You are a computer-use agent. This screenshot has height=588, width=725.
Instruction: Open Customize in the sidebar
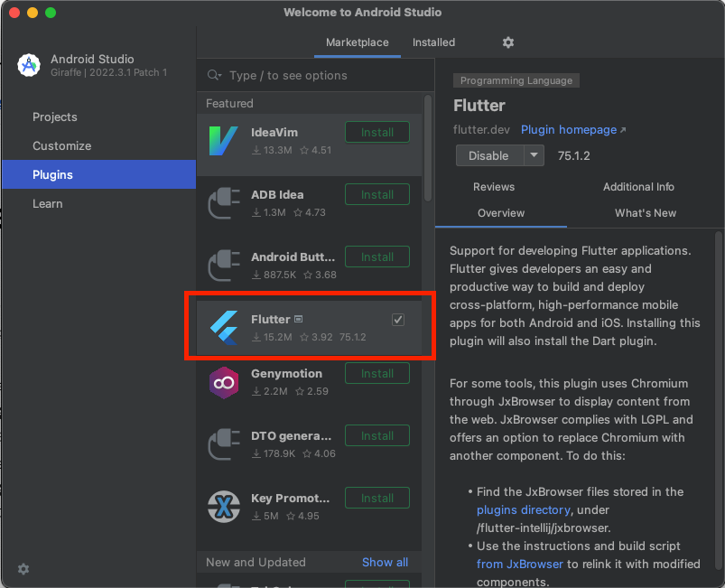click(x=99, y=145)
